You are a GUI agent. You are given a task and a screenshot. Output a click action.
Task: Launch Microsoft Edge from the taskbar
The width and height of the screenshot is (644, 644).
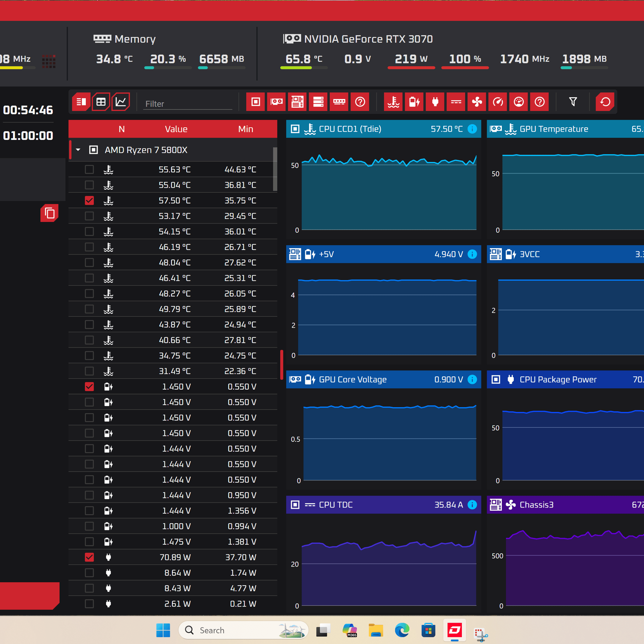pyautogui.click(x=402, y=630)
